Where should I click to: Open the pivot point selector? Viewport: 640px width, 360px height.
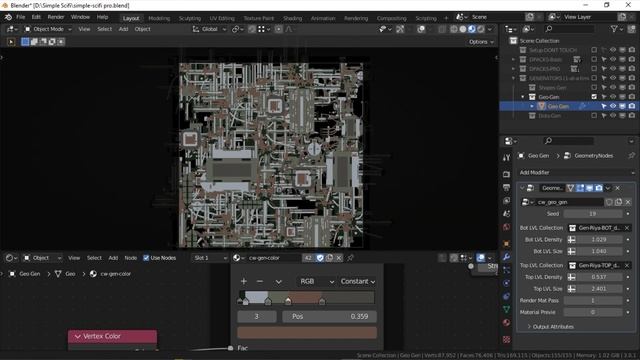point(237,29)
